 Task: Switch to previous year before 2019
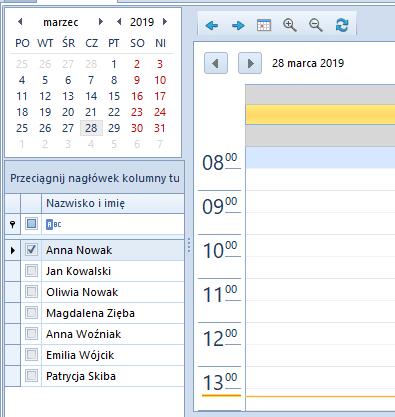pyautogui.click(x=119, y=22)
